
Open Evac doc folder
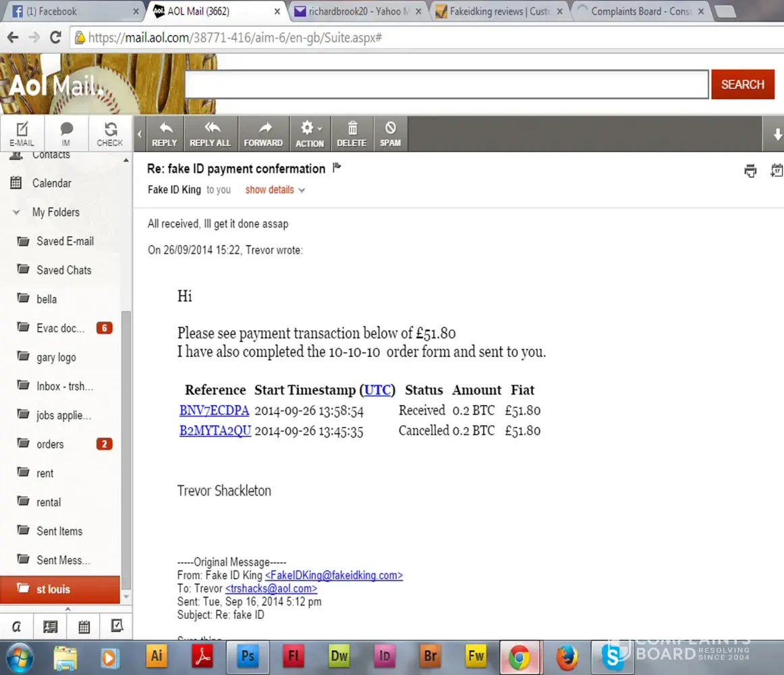[x=60, y=328]
